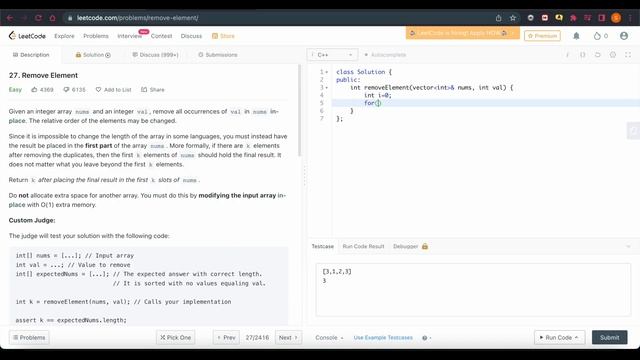Screen dimensions: 640x360
Task: Open the question-mark help icon near Console
Action: [424, 338]
